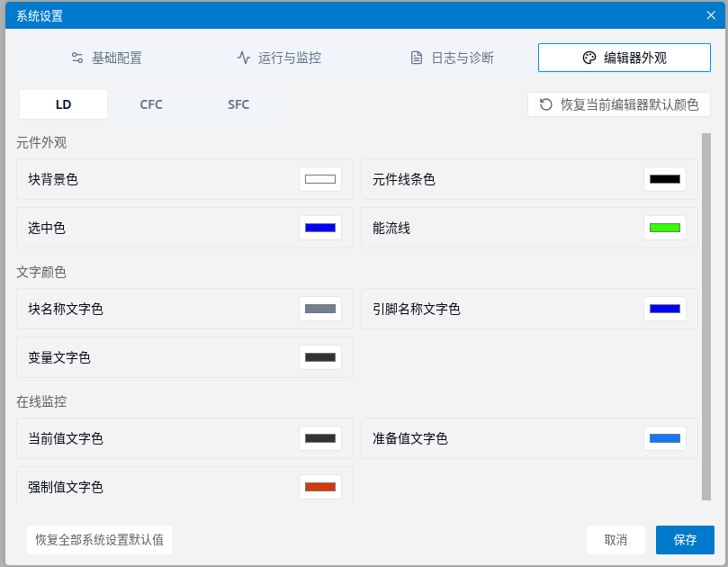Select the LD editor sub-tab
728x567 pixels.
click(x=63, y=104)
